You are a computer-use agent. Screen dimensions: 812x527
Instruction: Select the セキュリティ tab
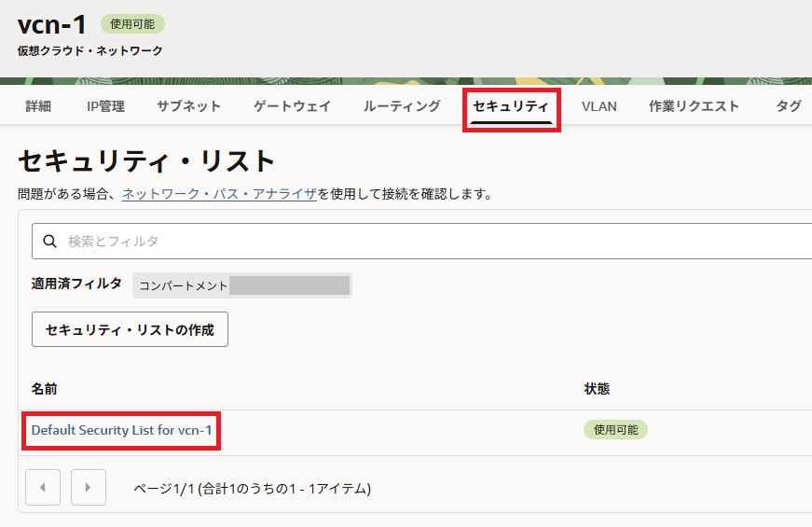coord(511,106)
